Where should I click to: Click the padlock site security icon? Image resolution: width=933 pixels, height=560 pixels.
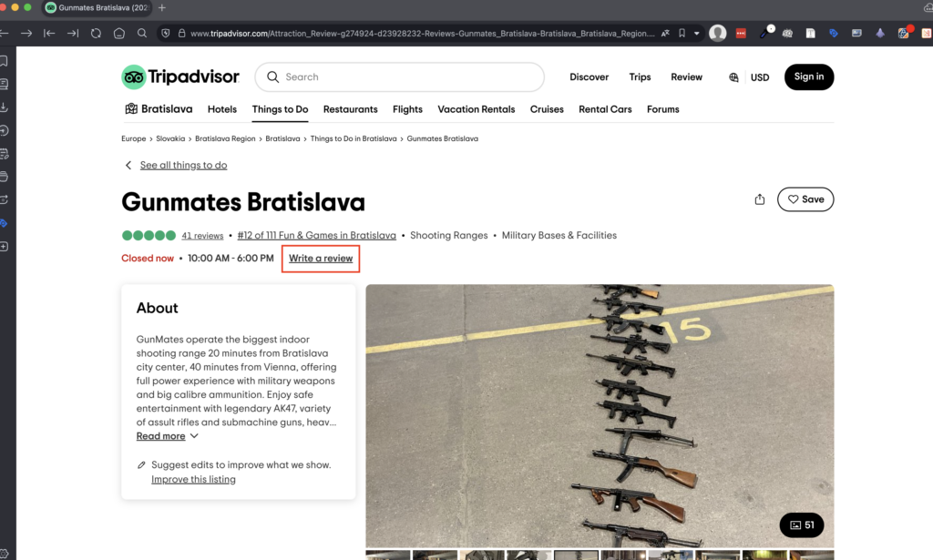tap(181, 34)
